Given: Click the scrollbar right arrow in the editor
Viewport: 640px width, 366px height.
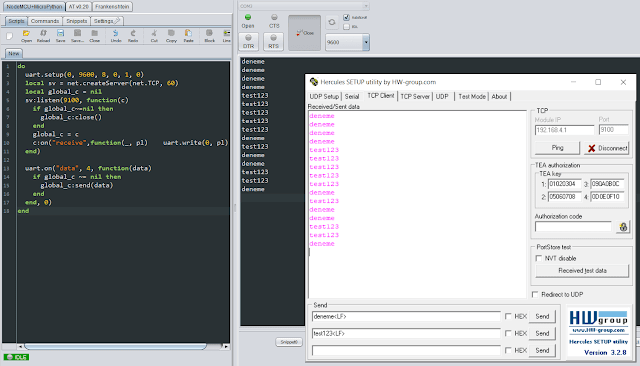Looking at the screenshot, I should [x=226, y=346].
